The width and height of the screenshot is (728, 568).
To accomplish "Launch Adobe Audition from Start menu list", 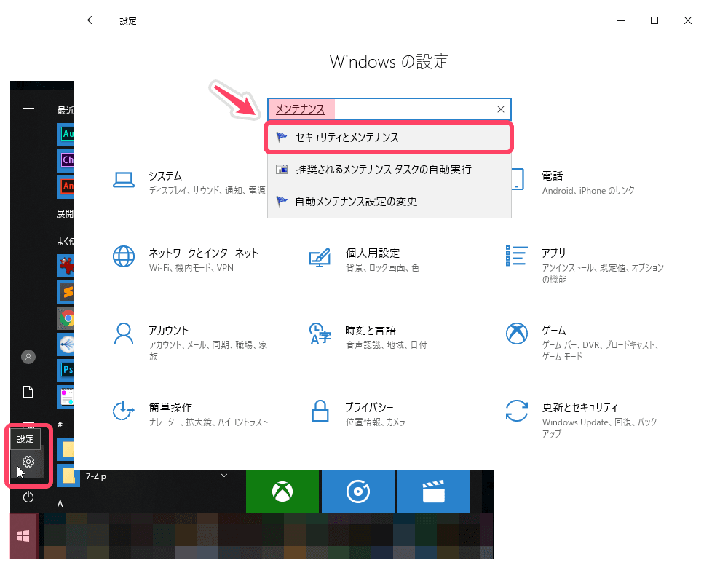I will coord(66,134).
